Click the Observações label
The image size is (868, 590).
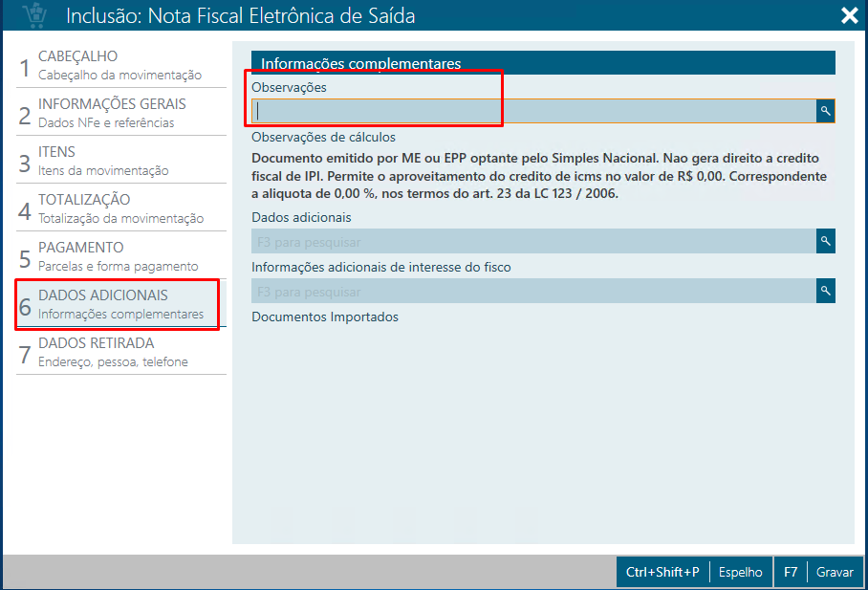point(289,87)
